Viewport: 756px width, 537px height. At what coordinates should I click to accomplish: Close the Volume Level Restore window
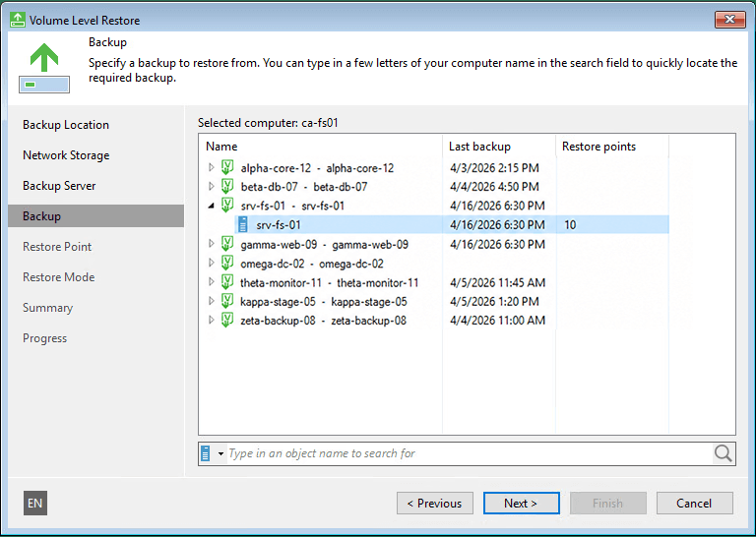[730, 20]
